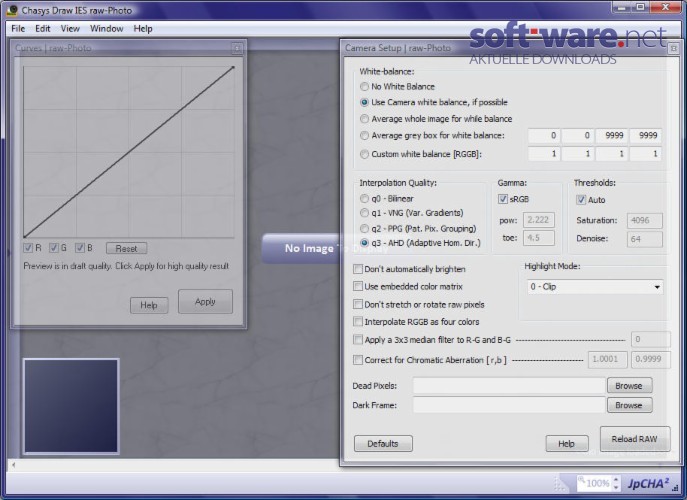
Task: Select Average whole image for white balance
Action: click(364, 119)
